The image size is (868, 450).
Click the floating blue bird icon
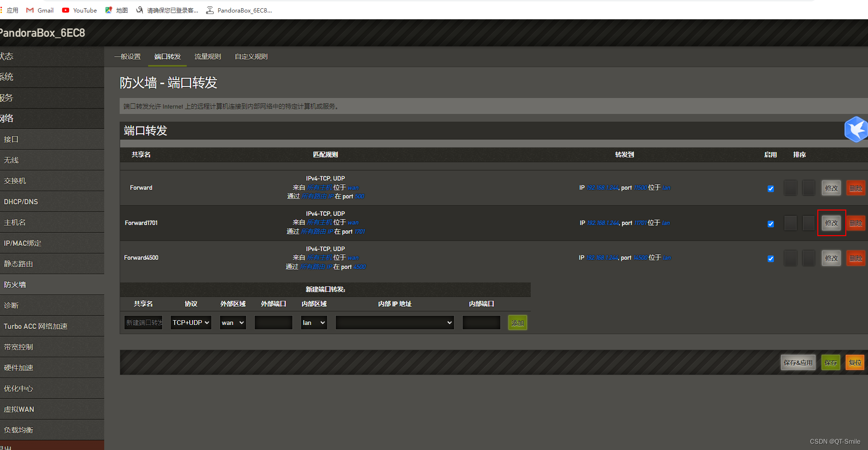tap(856, 129)
